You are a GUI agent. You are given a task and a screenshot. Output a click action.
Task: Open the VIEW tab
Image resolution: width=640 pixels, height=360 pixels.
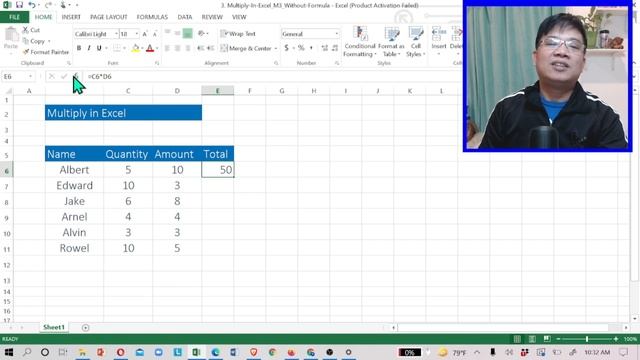(239, 17)
